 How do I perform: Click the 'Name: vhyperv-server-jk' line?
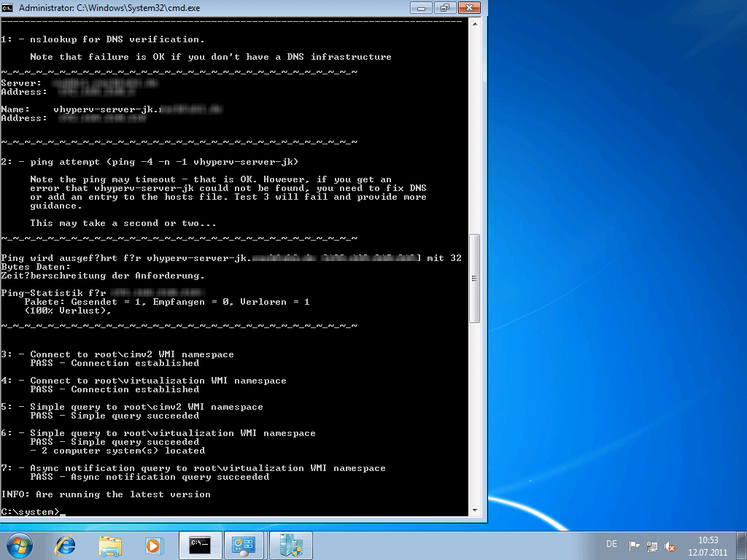[112, 109]
